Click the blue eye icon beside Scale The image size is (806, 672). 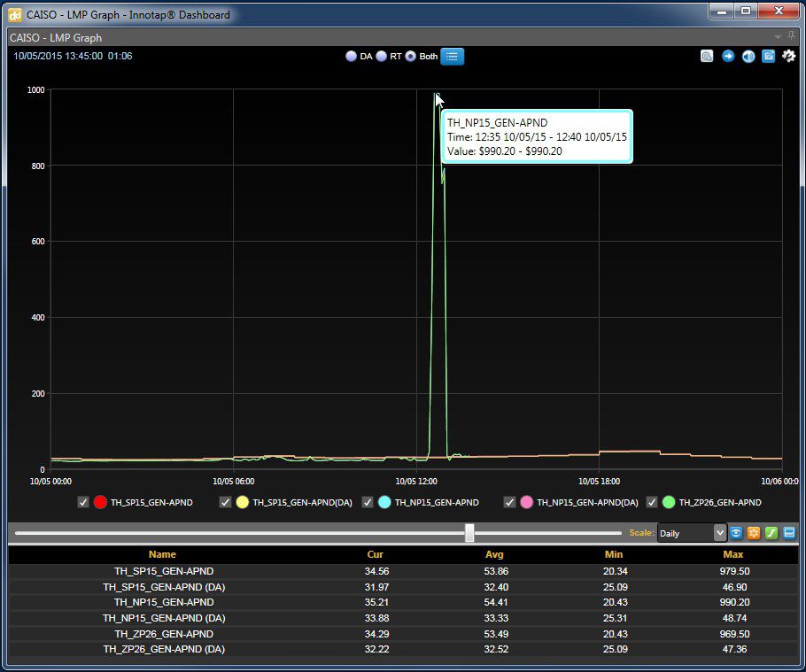736,533
